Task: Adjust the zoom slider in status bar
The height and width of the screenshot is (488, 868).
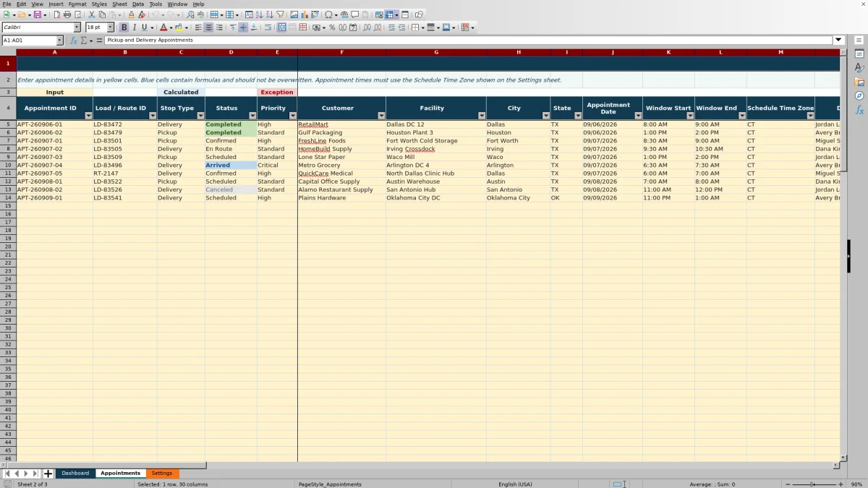Action: point(812,484)
